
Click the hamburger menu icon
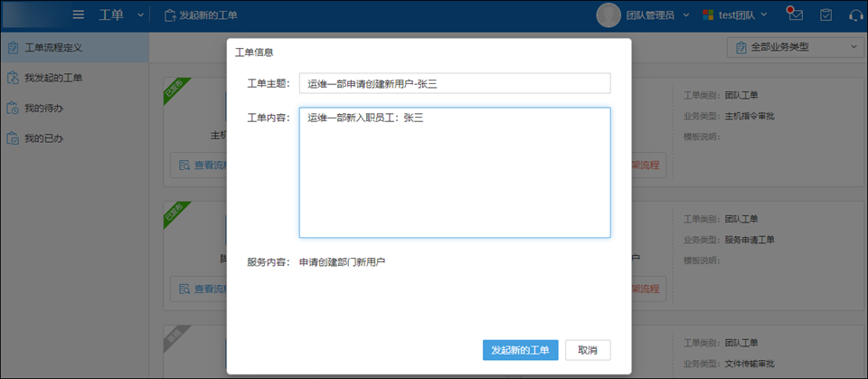[79, 15]
